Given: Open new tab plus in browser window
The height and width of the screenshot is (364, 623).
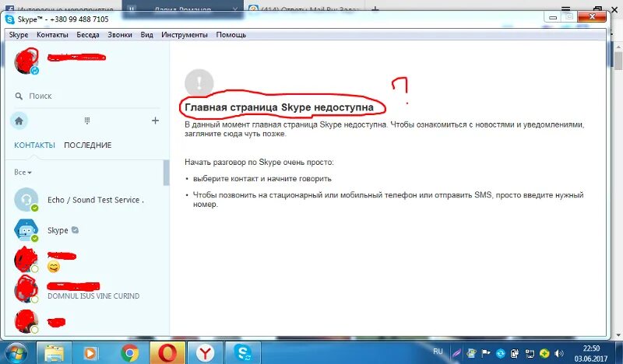Looking at the screenshot, I should tap(375, 8).
